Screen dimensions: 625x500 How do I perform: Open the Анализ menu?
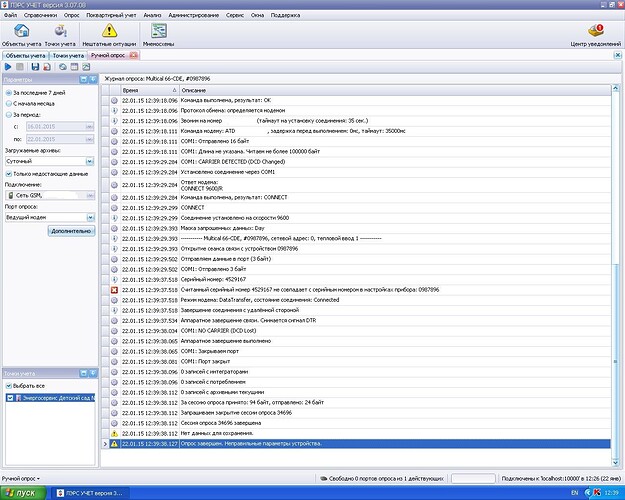(152, 15)
